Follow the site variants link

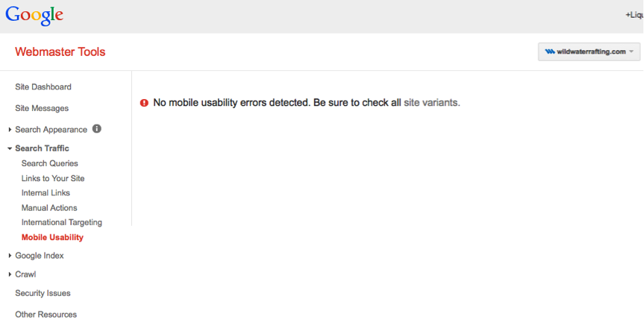pyautogui.click(x=431, y=103)
